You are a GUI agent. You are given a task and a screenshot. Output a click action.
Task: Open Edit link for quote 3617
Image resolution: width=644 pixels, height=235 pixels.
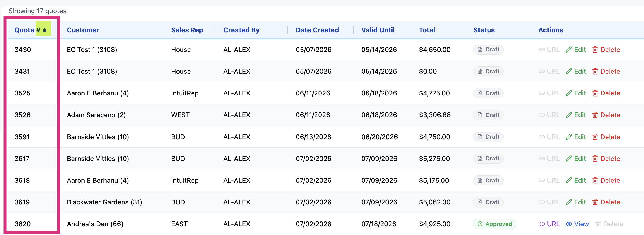[x=576, y=159]
